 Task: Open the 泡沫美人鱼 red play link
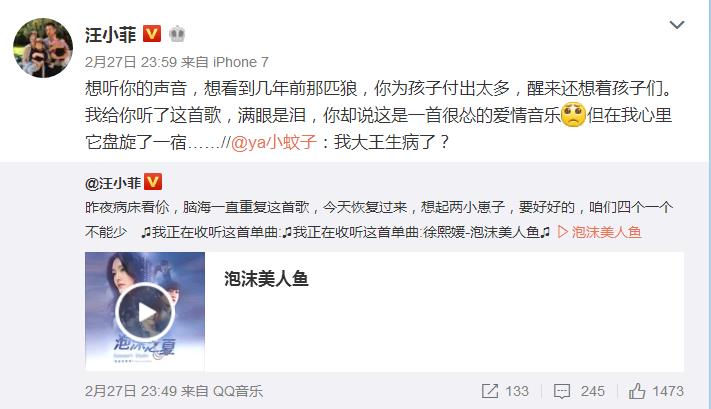[599, 232]
